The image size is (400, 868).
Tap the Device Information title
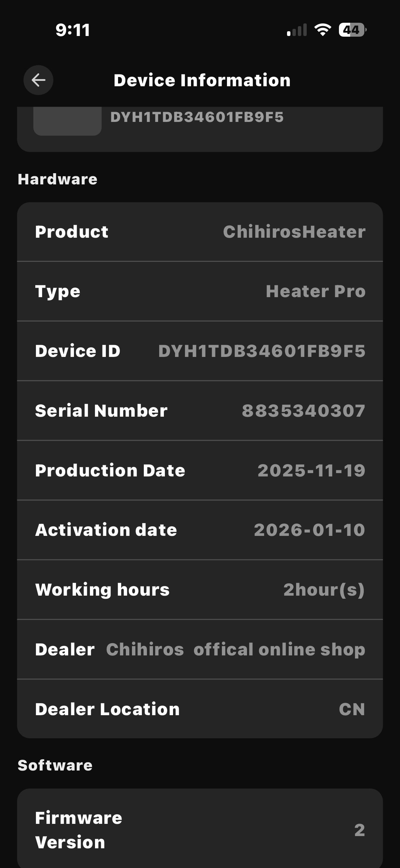coord(202,80)
